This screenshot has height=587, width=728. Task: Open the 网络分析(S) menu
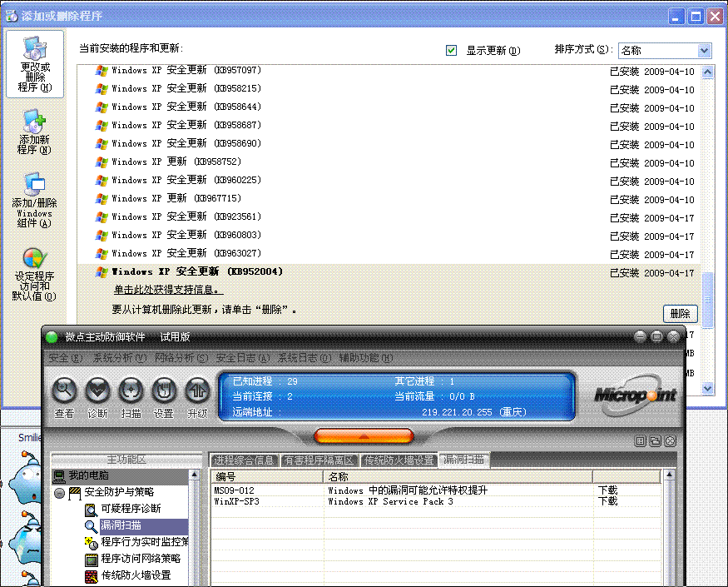coord(181,358)
